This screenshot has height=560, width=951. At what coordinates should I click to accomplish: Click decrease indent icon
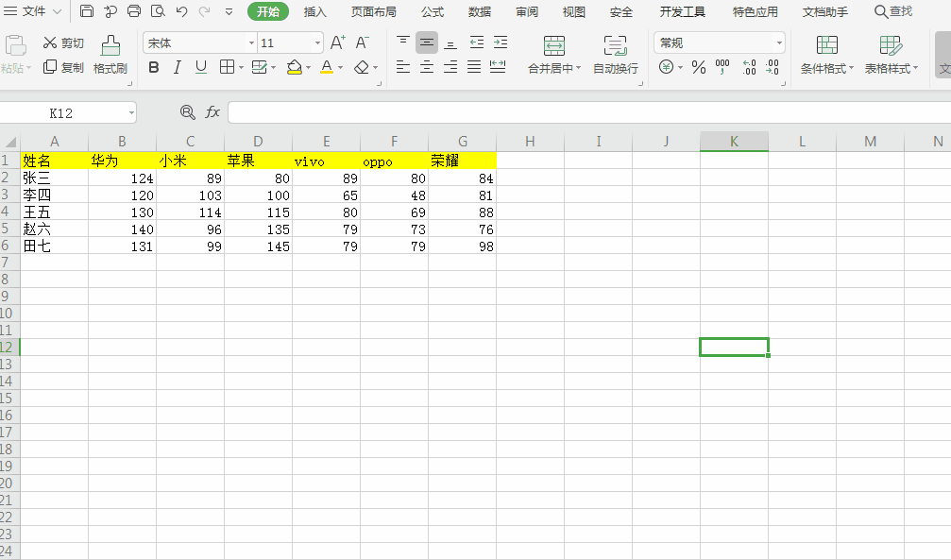477,42
